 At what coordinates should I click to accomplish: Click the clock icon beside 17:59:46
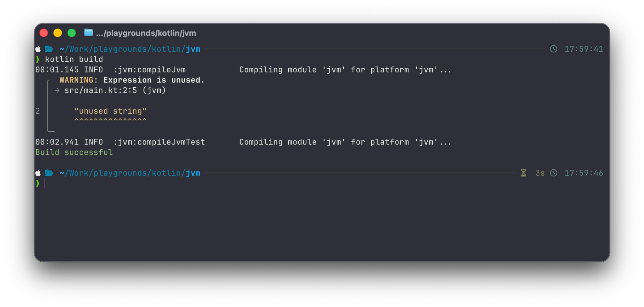pyautogui.click(x=553, y=173)
